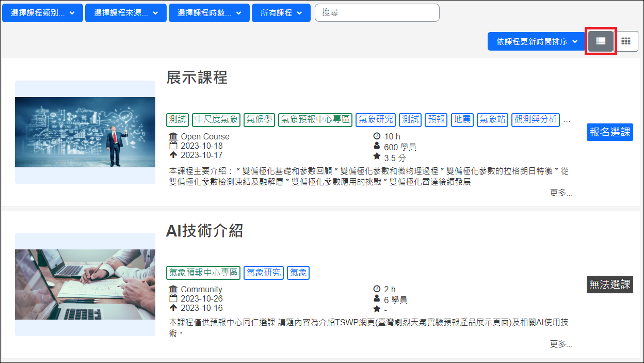Click the up-arrow icon beside 2023-10-16
Screen dimensions: 644x363
click(173, 308)
